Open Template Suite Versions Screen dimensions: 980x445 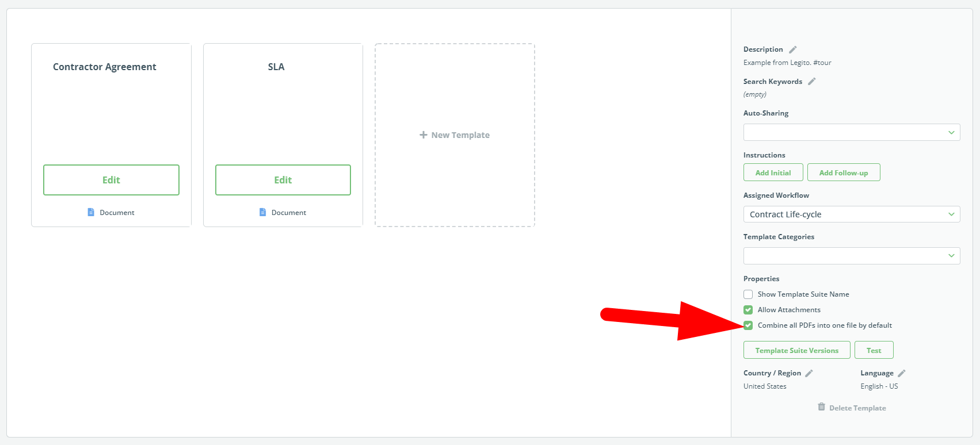coord(797,350)
